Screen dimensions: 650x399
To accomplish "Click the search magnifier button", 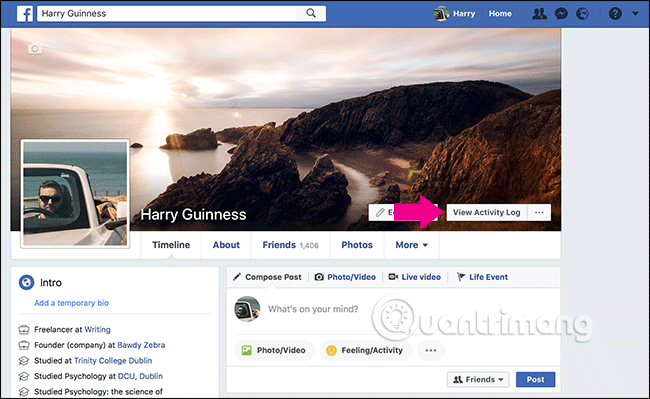I will [x=311, y=13].
